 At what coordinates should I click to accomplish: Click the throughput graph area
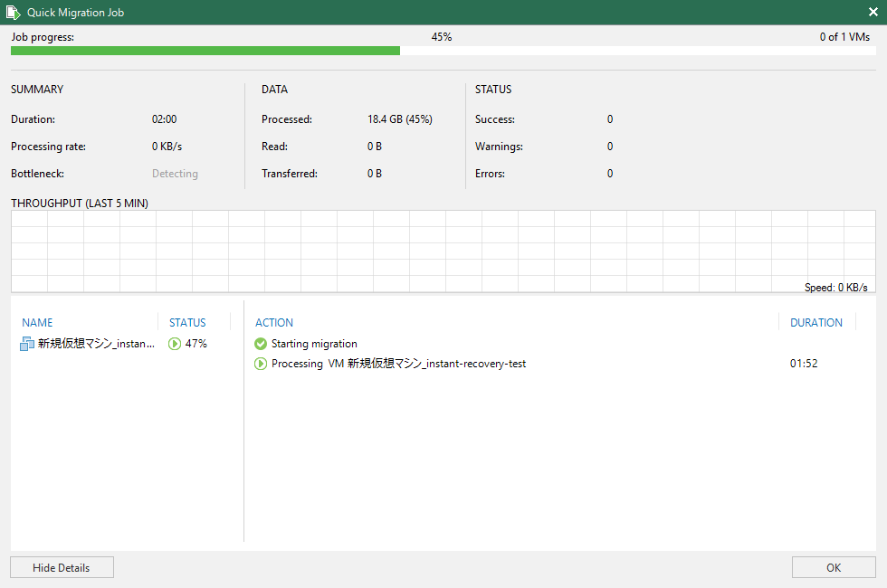coord(443,251)
